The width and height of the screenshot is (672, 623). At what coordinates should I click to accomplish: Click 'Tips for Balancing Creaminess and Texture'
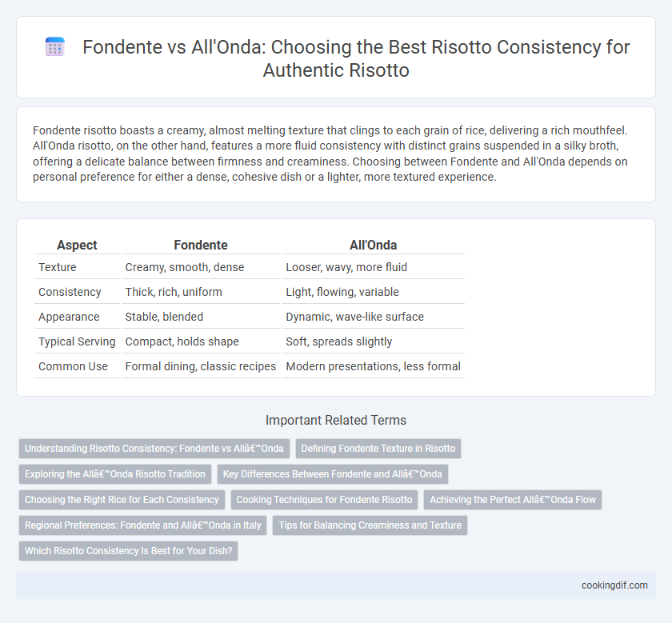pos(370,525)
